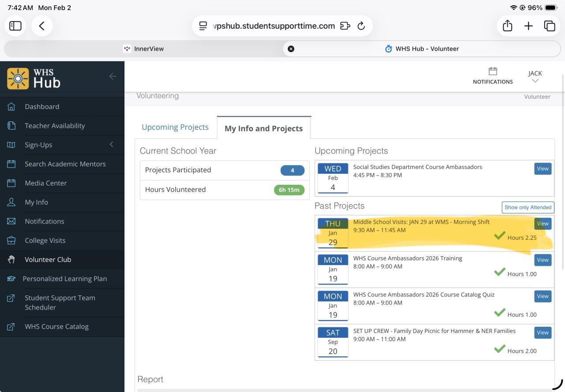Toggle Show only Attended filter

tap(527, 207)
